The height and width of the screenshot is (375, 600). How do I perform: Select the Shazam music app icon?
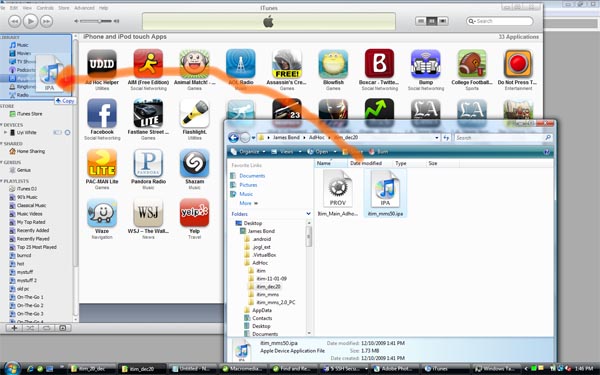pyautogui.click(x=194, y=163)
